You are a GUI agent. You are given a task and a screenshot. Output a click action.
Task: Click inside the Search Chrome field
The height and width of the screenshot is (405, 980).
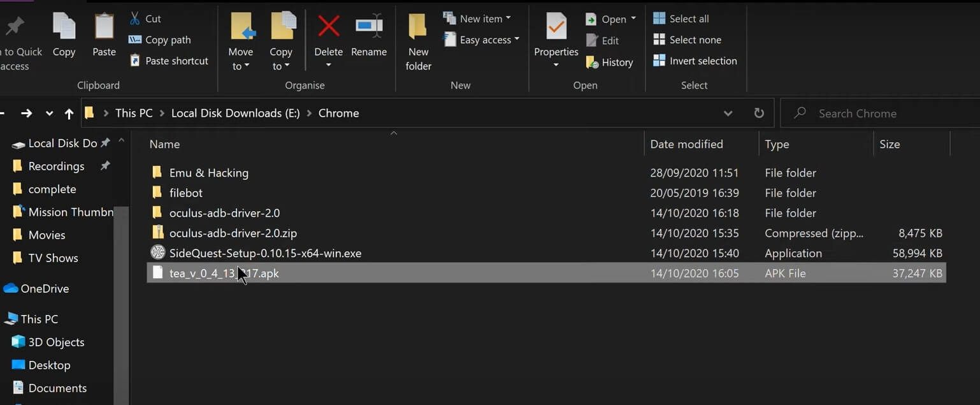pos(879,113)
